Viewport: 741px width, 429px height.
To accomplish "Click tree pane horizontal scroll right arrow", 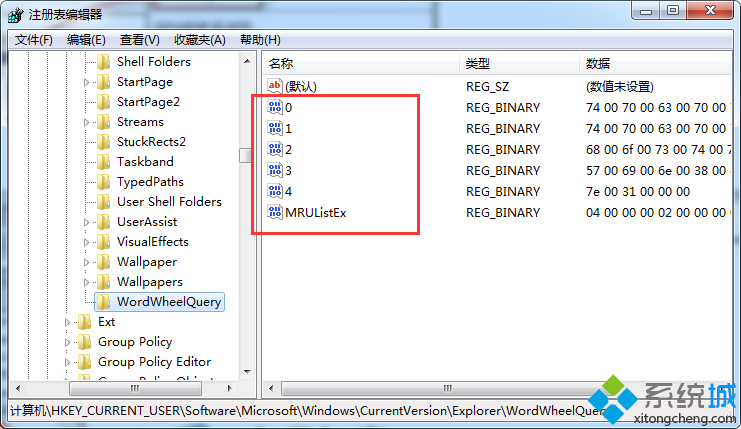I will pos(230,388).
